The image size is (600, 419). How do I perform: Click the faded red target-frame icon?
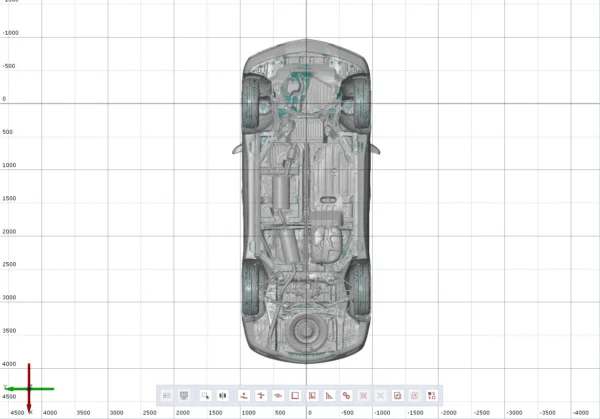[x=414, y=395]
